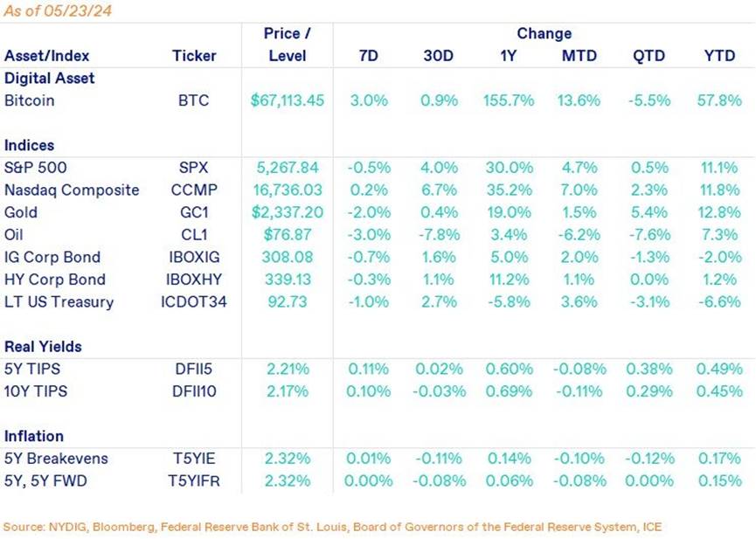Select the Nasdaq Composite level 16,736.03
This screenshot has height=539, width=756.
tap(287, 190)
